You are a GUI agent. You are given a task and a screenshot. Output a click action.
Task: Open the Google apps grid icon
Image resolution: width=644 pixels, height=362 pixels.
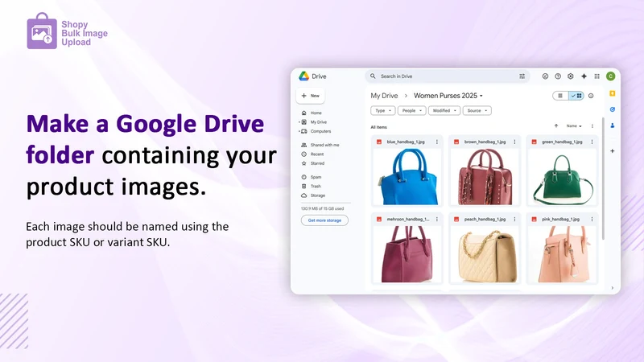point(597,76)
